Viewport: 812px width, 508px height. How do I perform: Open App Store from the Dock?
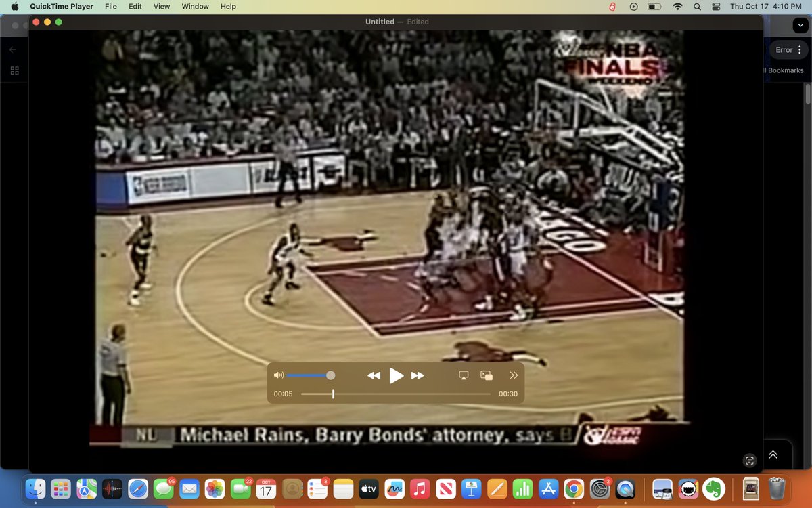coord(548,488)
